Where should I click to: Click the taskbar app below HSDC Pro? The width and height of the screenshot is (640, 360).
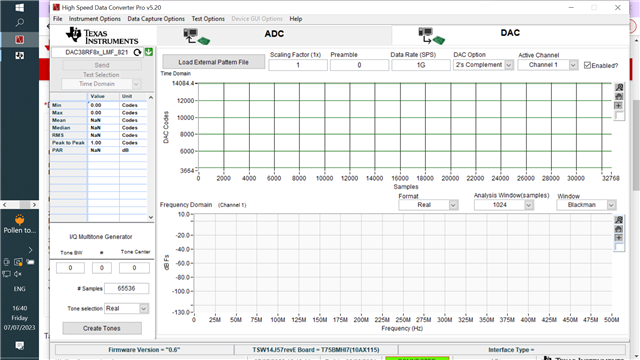[x=19, y=56]
